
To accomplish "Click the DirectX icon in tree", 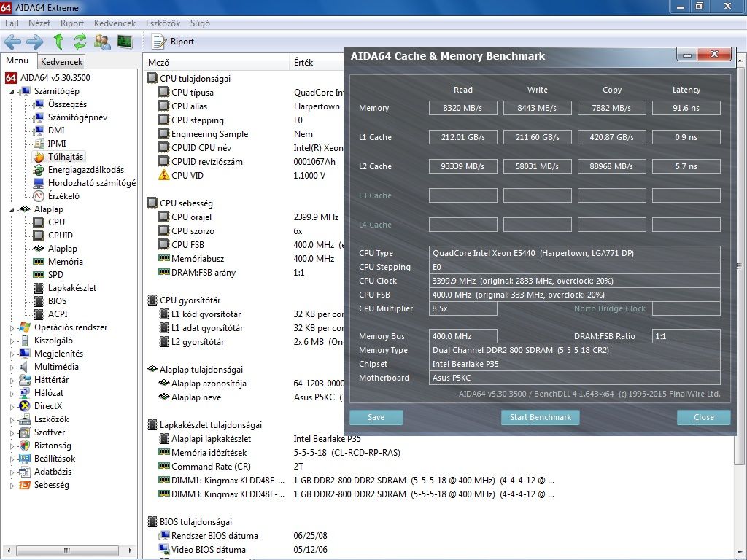I will [x=25, y=405].
